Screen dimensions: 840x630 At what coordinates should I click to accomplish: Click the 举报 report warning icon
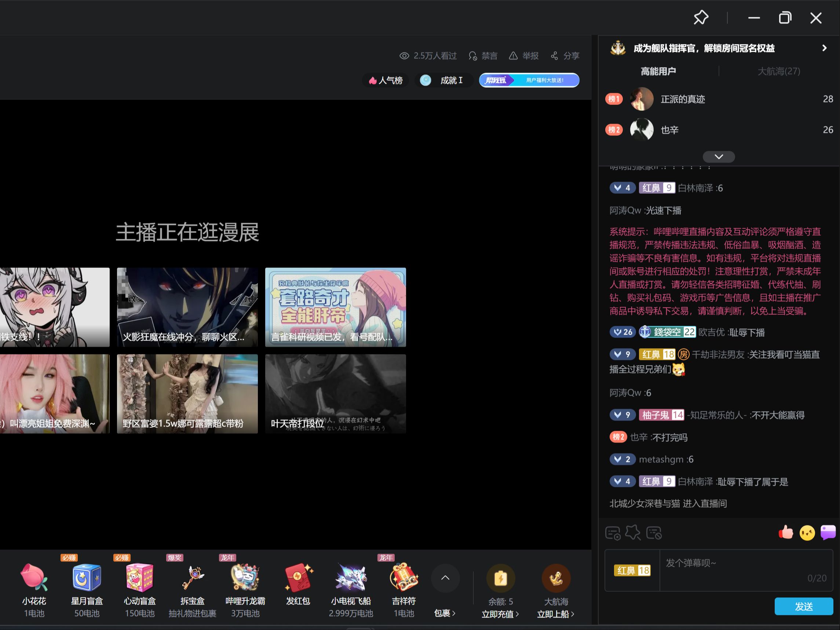tap(513, 56)
